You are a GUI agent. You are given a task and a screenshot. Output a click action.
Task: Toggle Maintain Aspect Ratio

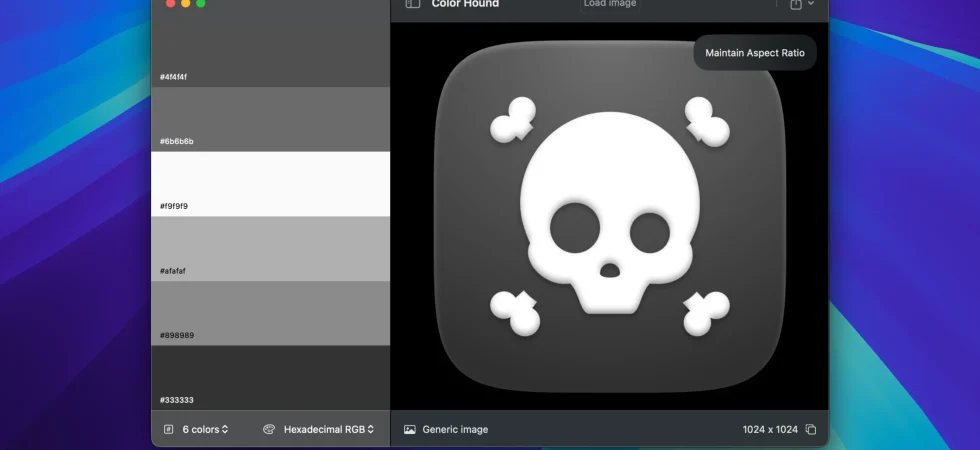point(755,53)
